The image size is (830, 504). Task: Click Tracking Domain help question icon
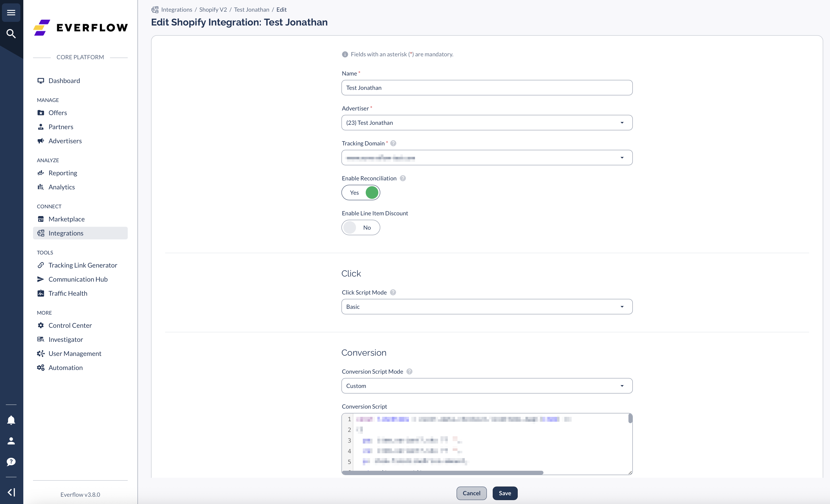pyautogui.click(x=393, y=143)
